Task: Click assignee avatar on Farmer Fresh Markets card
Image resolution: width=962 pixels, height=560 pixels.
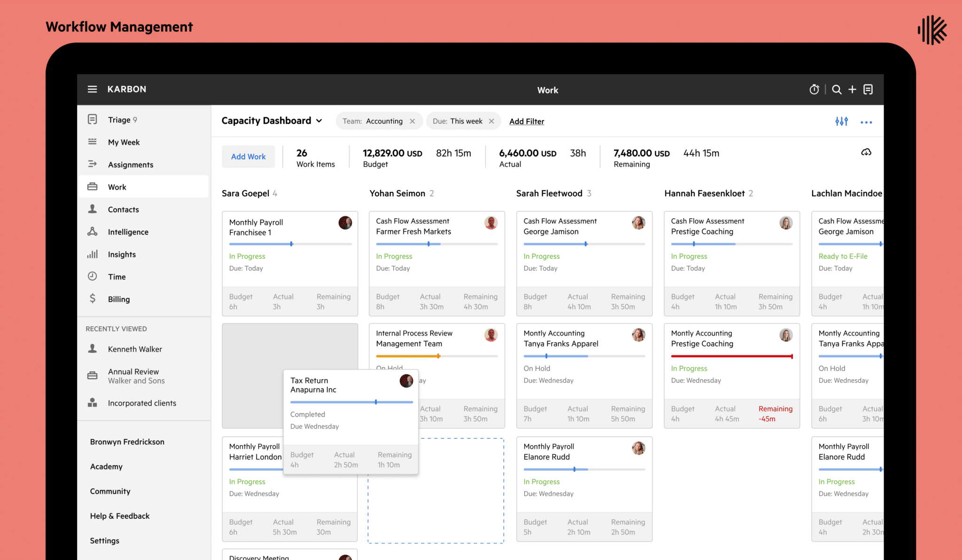Action: pyautogui.click(x=491, y=223)
